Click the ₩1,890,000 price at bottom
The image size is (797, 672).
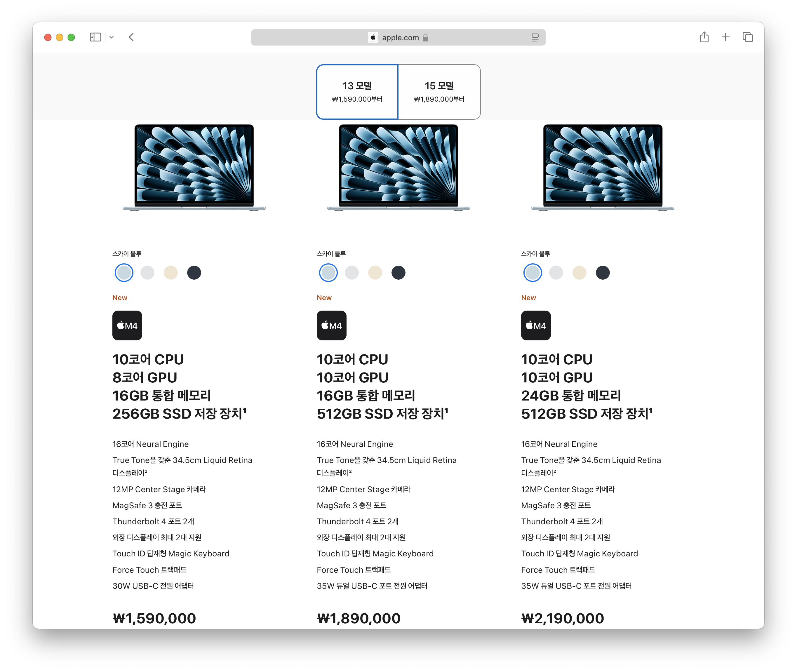point(359,618)
